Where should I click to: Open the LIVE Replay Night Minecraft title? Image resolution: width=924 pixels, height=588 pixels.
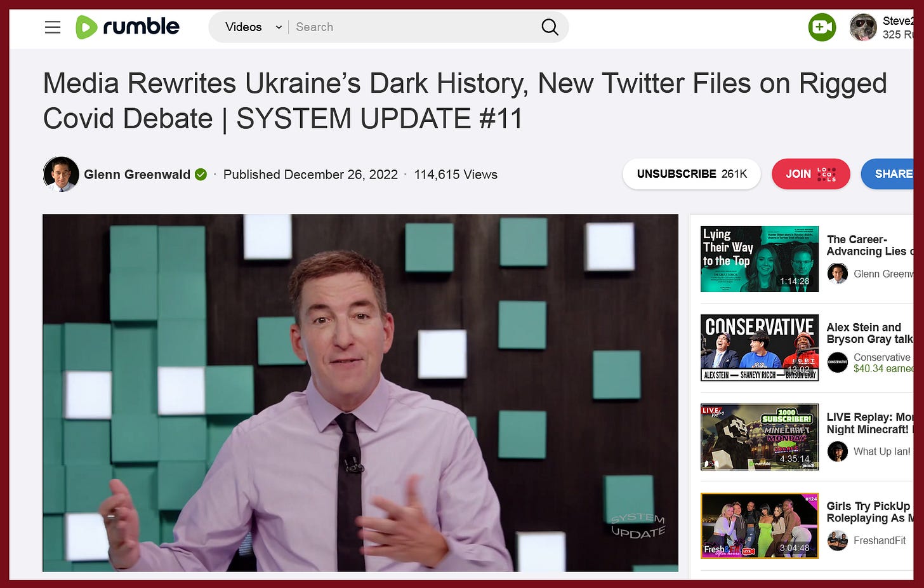[870, 423]
